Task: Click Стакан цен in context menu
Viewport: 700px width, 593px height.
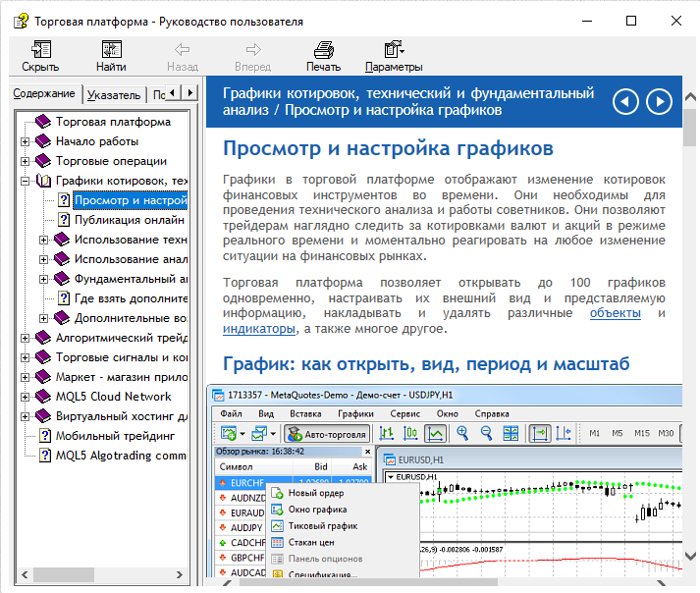Action: click(x=343, y=543)
